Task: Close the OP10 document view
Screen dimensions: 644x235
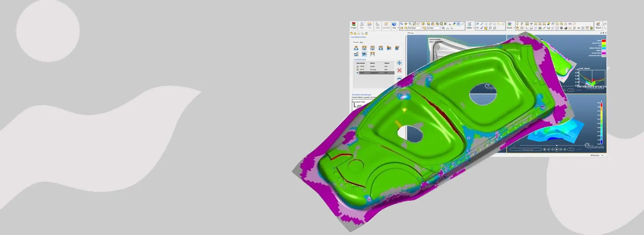Action: (x=605, y=33)
